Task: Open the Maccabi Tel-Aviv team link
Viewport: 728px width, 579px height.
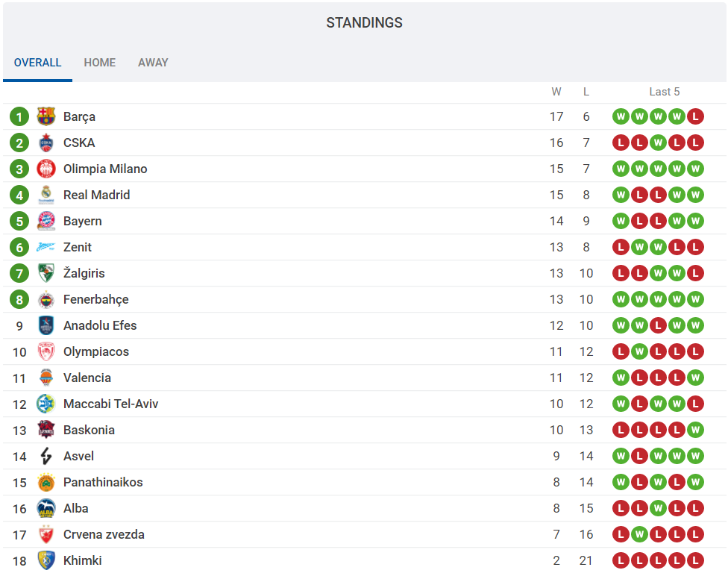Action: tap(110, 404)
